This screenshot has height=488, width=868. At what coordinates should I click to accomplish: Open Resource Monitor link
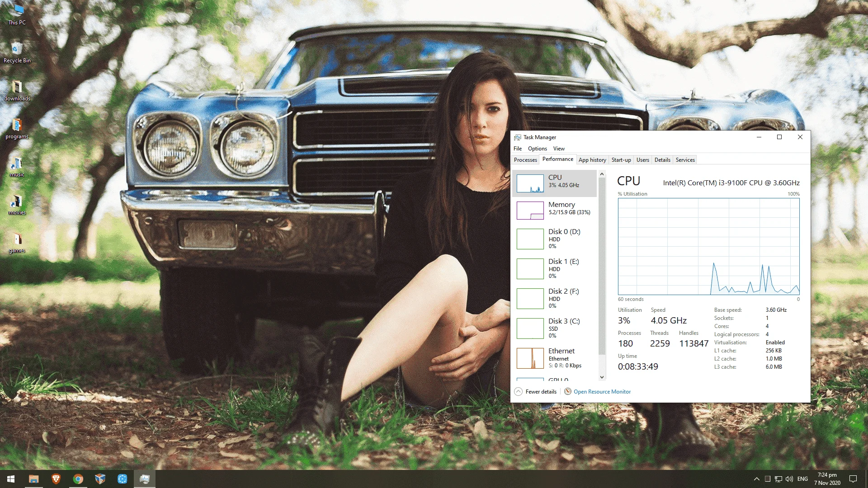click(602, 392)
